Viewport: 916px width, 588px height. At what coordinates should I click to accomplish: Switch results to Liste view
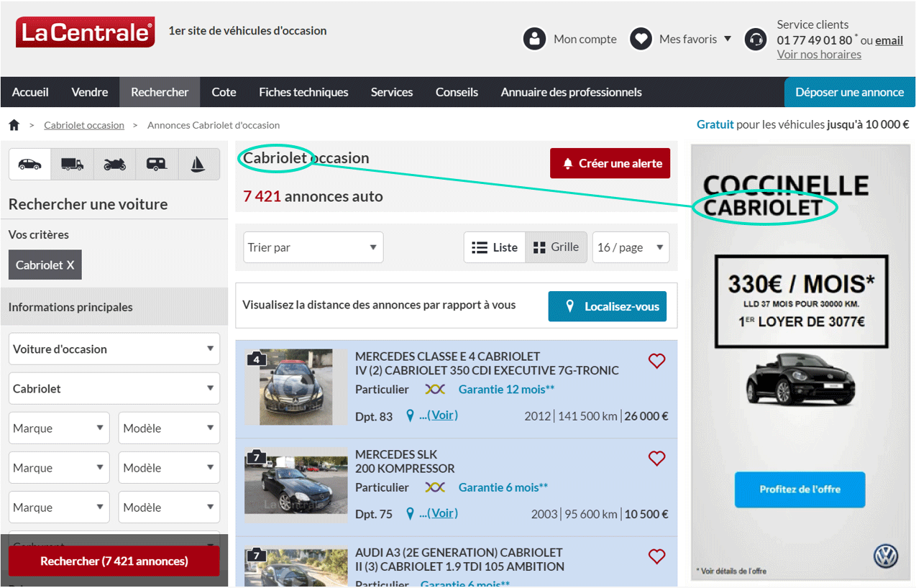point(495,247)
